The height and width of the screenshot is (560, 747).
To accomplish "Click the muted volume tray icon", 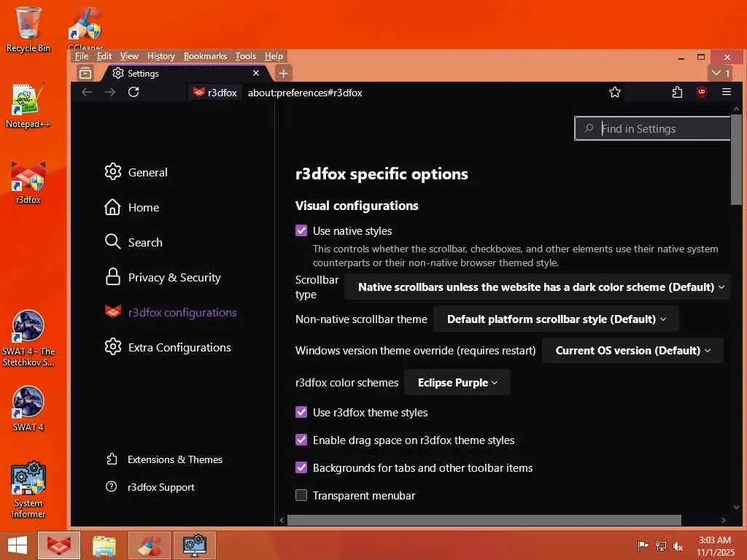I will coord(678,545).
